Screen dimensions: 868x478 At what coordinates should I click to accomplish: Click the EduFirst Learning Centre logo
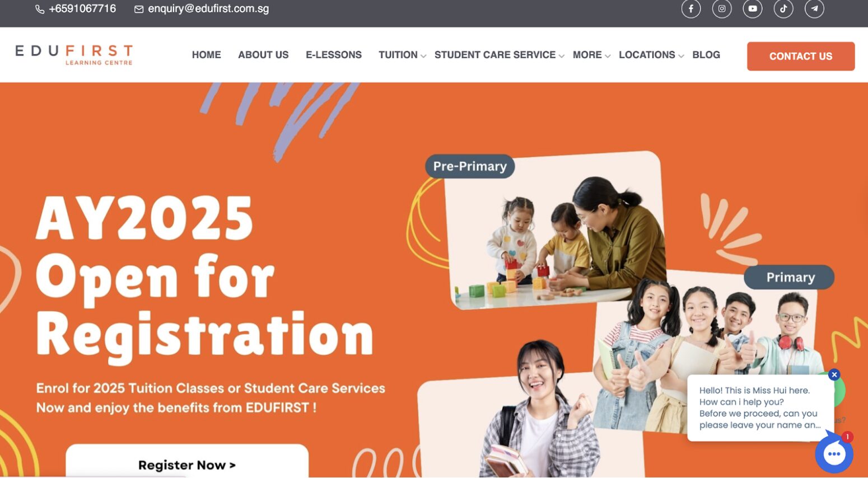(74, 55)
